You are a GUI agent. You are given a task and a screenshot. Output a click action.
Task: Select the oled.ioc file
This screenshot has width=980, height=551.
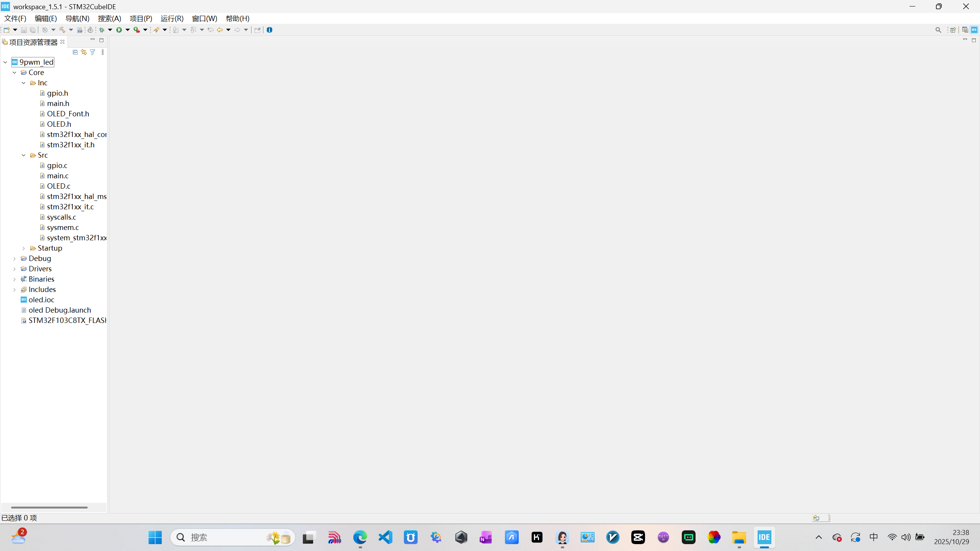click(x=41, y=300)
